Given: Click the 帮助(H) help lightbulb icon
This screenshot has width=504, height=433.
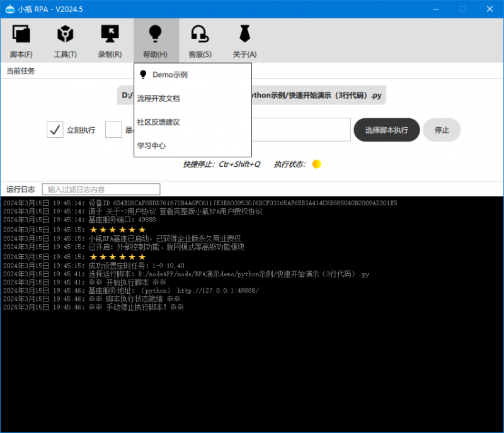Looking at the screenshot, I should 155,34.
